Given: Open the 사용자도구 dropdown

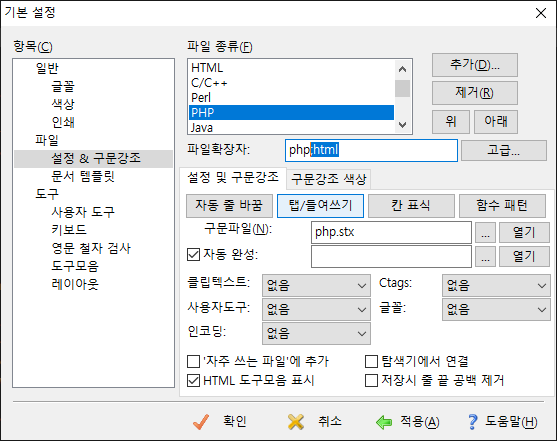Looking at the screenshot, I should 316,309.
